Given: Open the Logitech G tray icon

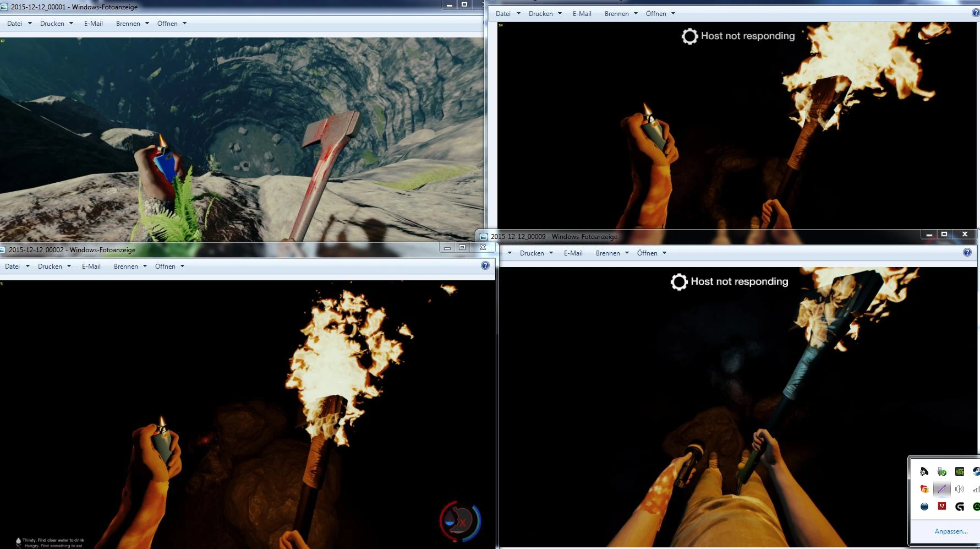Looking at the screenshot, I should tap(960, 507).
